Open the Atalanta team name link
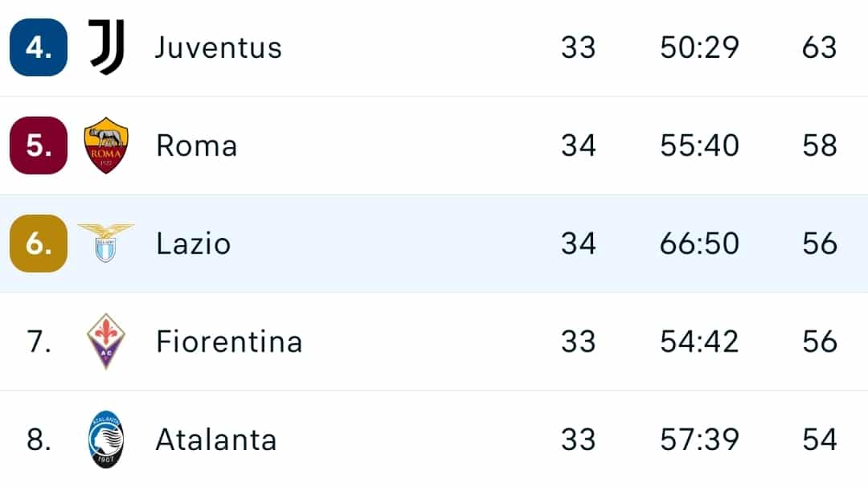868x487 pixels. pyautogui.click(x=216, y=440)
